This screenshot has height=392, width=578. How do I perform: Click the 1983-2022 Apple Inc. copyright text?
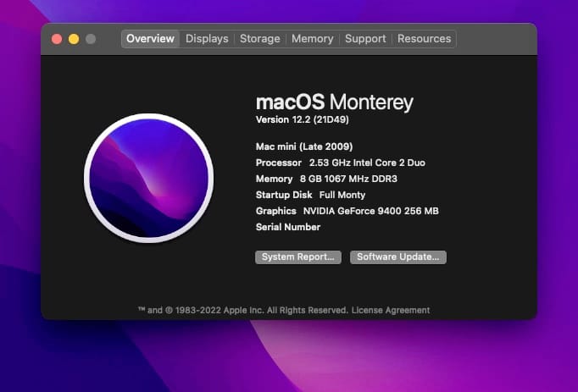pyautogui.click(x=243, y=310)
